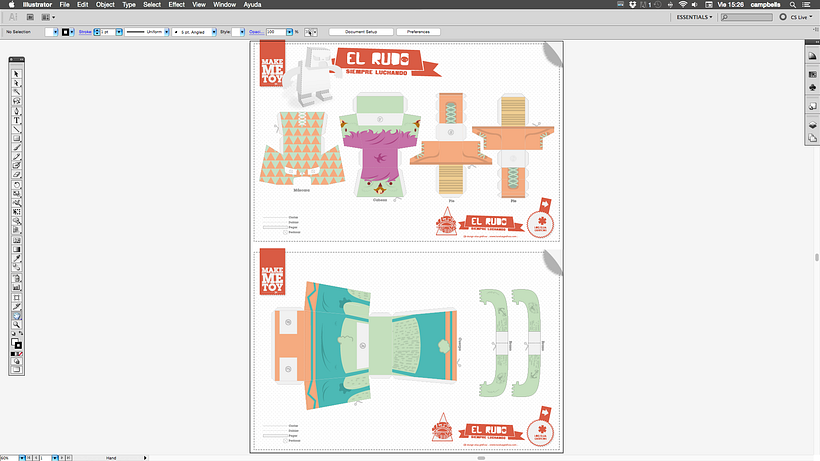This screenshot has width=820, height=461.
Task: Select the Magic Wand tool
Action: point(16,92)
